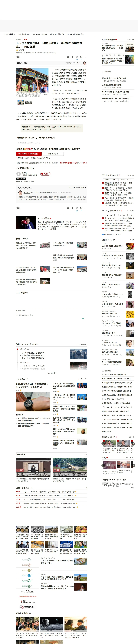Screen dimensions: 138x644
Task: Click the red 今すぐ登録 (1カ月間無料) button
Action: [29, 154]
